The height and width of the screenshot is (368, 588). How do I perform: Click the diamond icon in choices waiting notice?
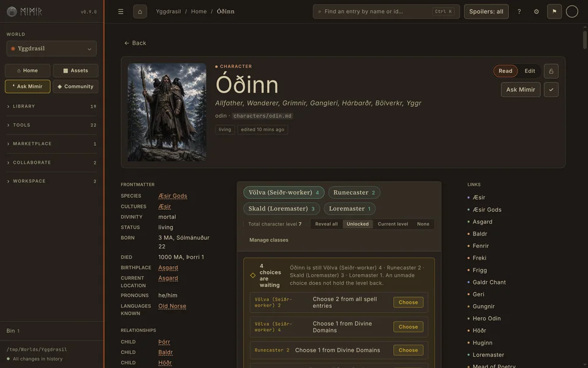pos(253,275)
